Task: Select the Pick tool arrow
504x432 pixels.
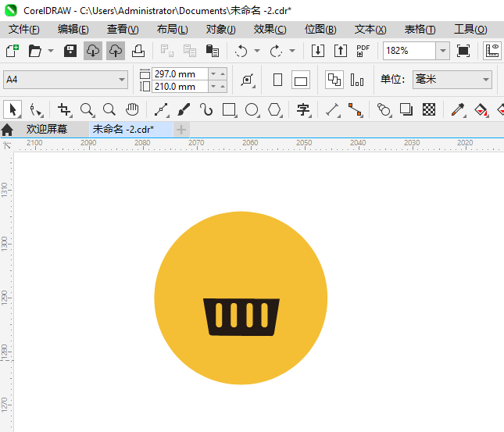Action: pos(13,109)
